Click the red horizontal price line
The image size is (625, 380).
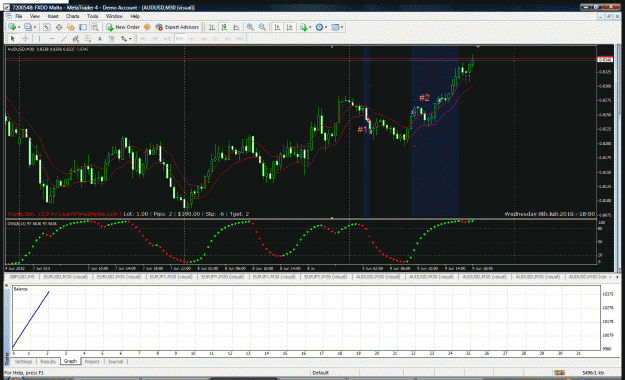pyautogui.click(x=301, y=59)
